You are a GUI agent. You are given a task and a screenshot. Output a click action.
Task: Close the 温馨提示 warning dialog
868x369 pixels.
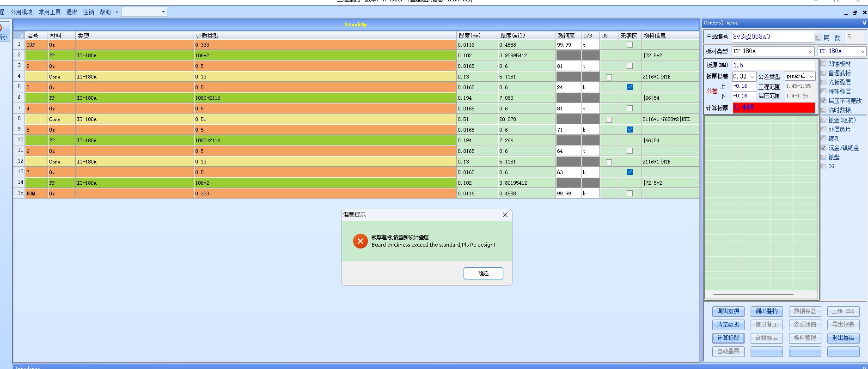[x=505, y=215]
